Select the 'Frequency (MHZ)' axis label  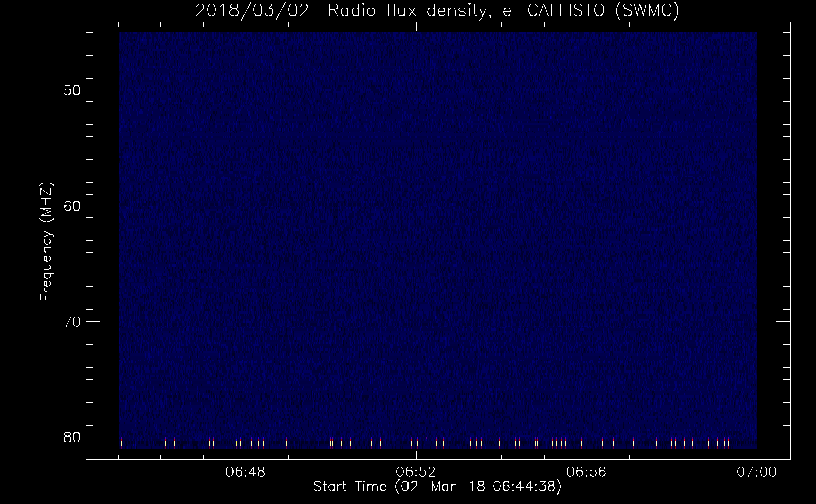pos(46,242)
